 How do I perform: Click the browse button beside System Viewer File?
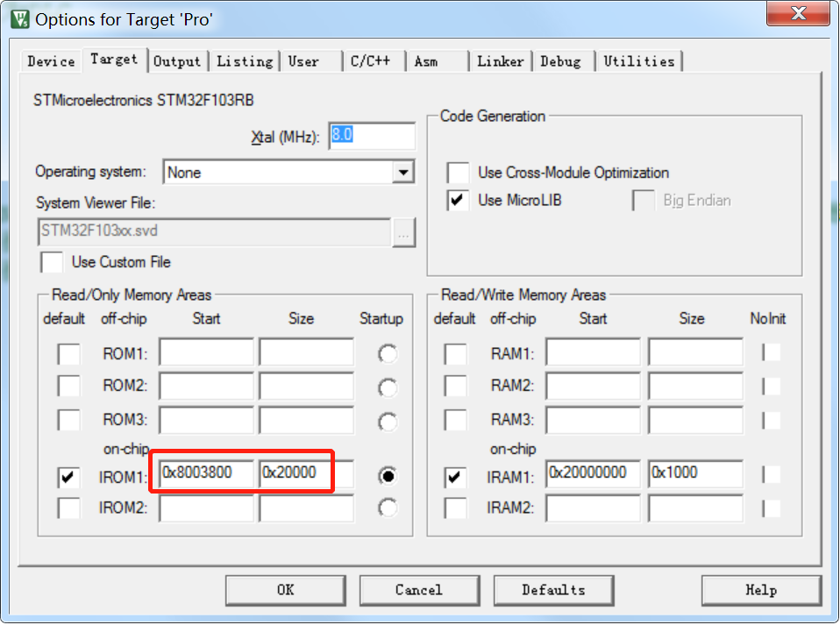click(403, 233)
